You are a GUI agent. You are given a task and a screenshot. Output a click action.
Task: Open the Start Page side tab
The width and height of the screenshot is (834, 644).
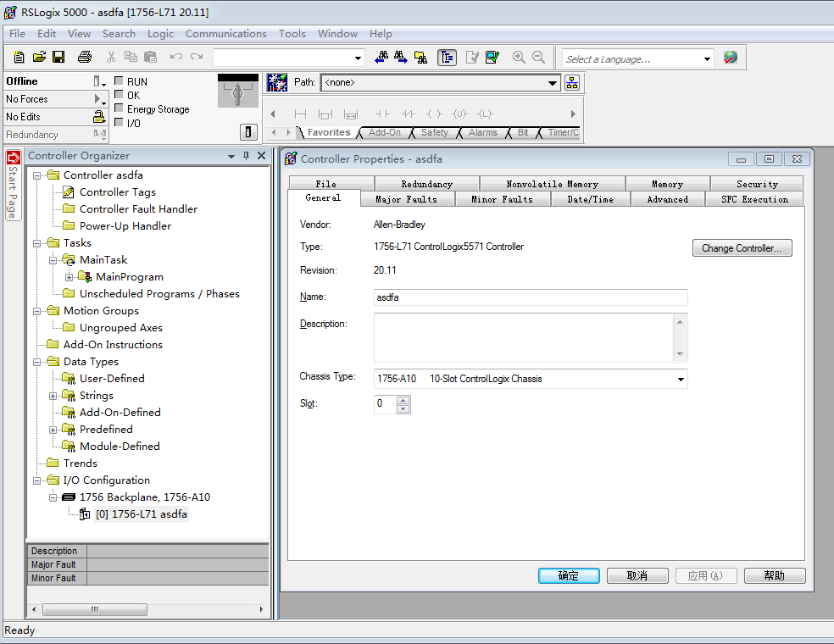13,185
